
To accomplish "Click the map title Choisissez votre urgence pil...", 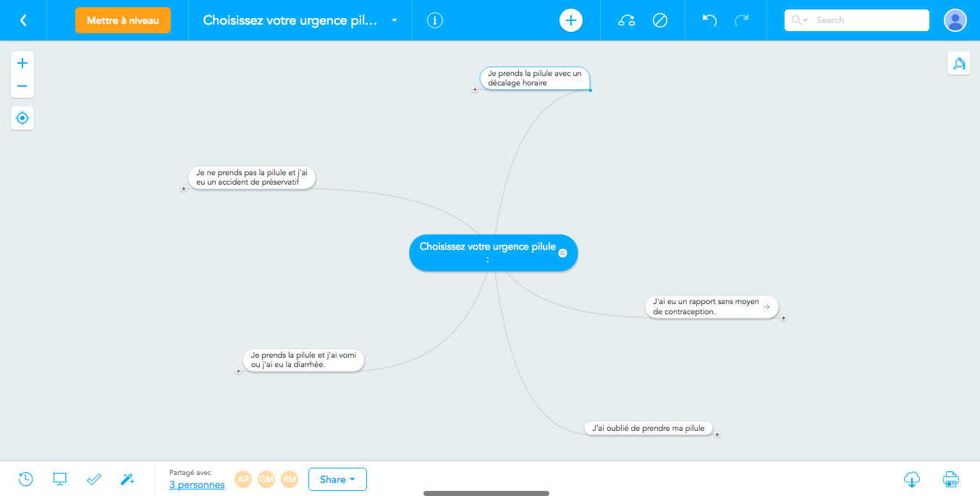I will tap(290, 20).
